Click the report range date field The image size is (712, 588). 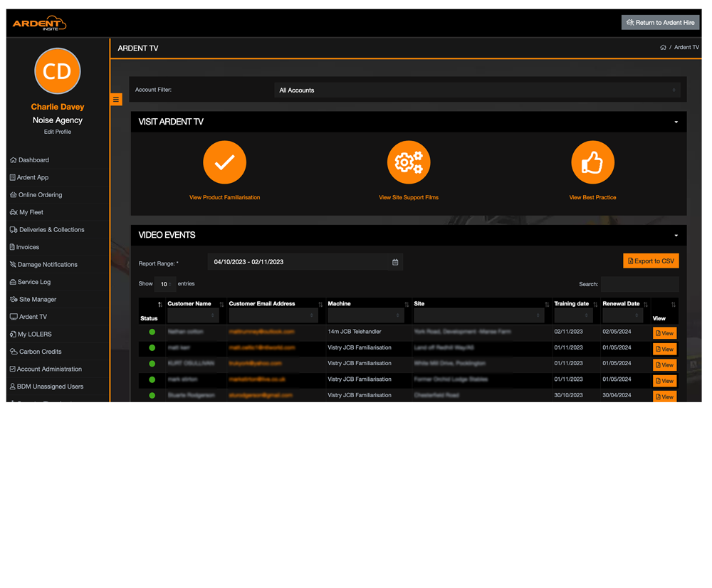(298, 262)
